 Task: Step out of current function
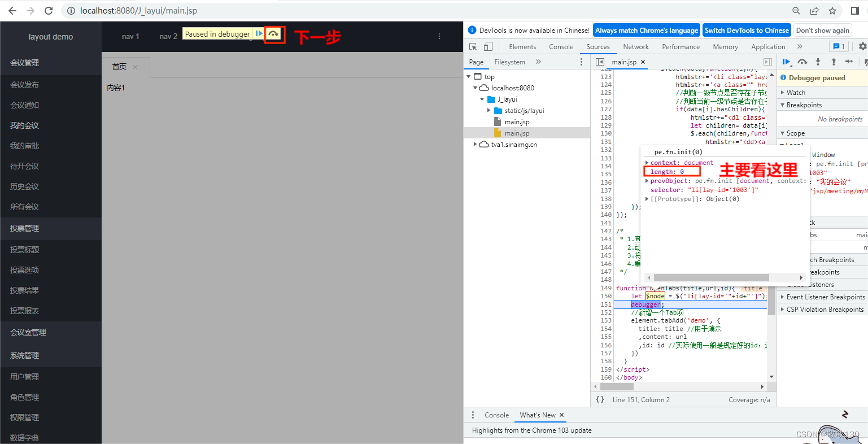[x=834, y=62]
